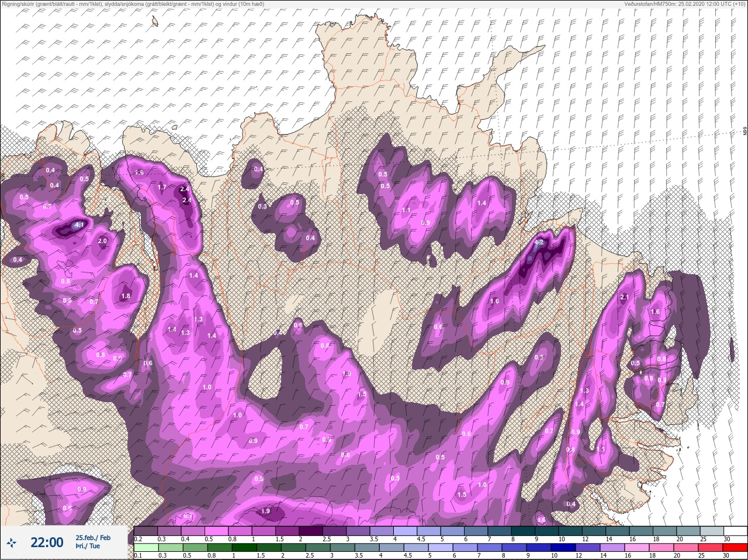Select top legend bright pink swatch 0.5–0.8

tap(217, 531)
